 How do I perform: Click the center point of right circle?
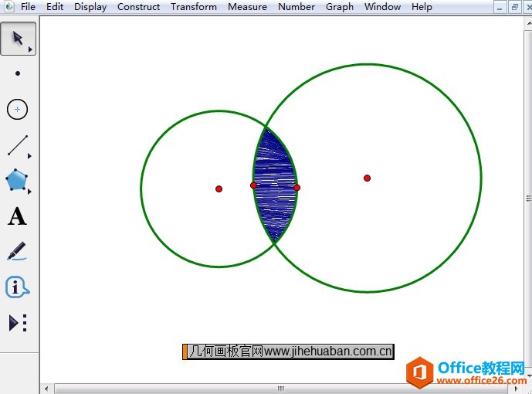coord(368,178)
